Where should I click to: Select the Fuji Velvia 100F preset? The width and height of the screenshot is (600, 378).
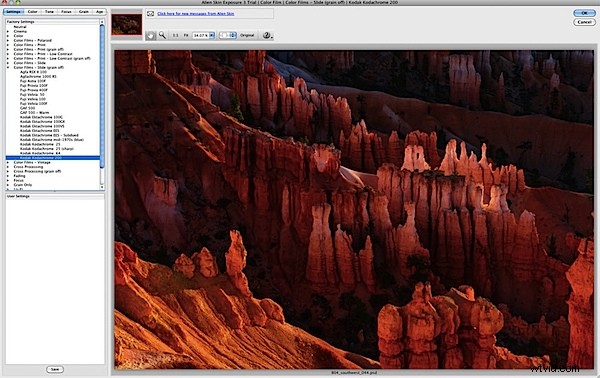(x=34, y=104)
